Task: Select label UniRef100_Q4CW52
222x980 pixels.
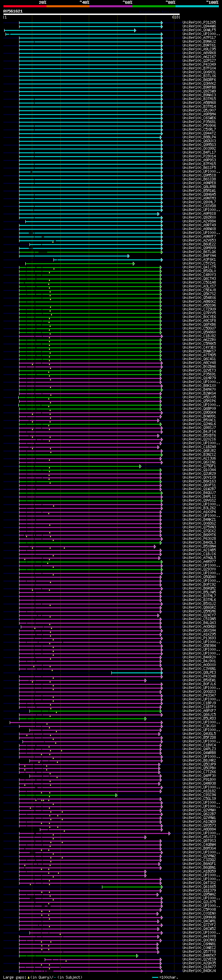Action: coord(199,929)
